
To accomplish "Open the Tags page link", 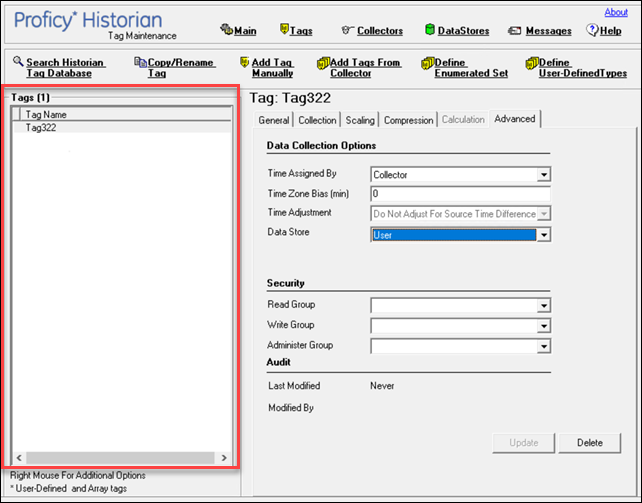I will pyautogui.click(x=301, y=31).
